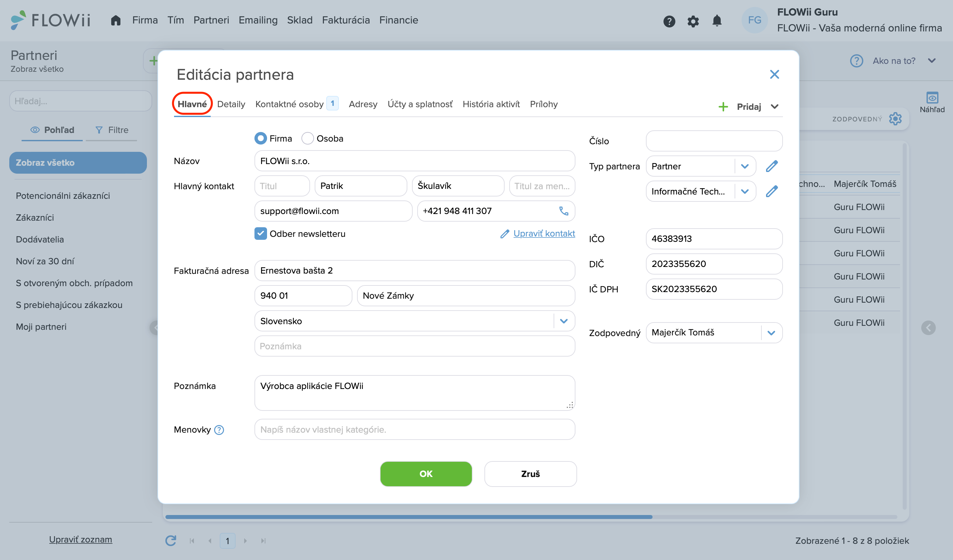The height and width of the screenshot is (560, 953).
Task: Focus the Číslo input field
Action: click(714, 141)
